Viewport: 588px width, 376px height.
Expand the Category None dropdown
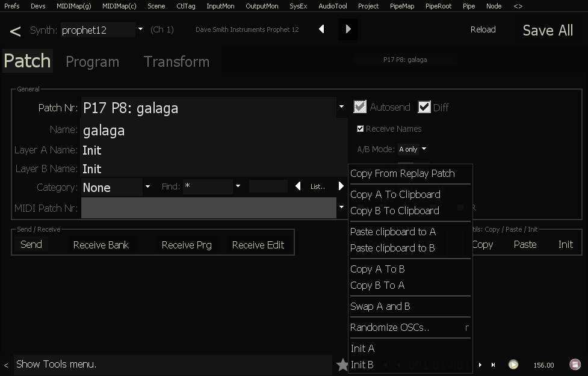point(147,187)
